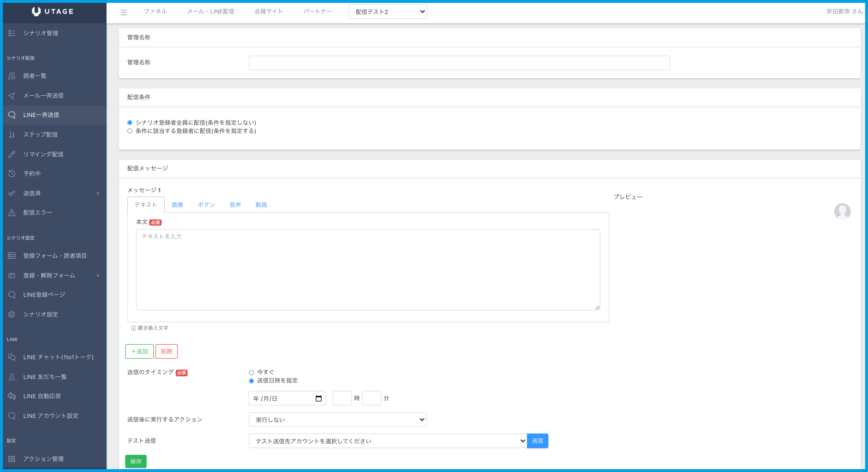The image size is (868, 472).
Task: Open the ファネル top menu
Action: tap(155, 11)
